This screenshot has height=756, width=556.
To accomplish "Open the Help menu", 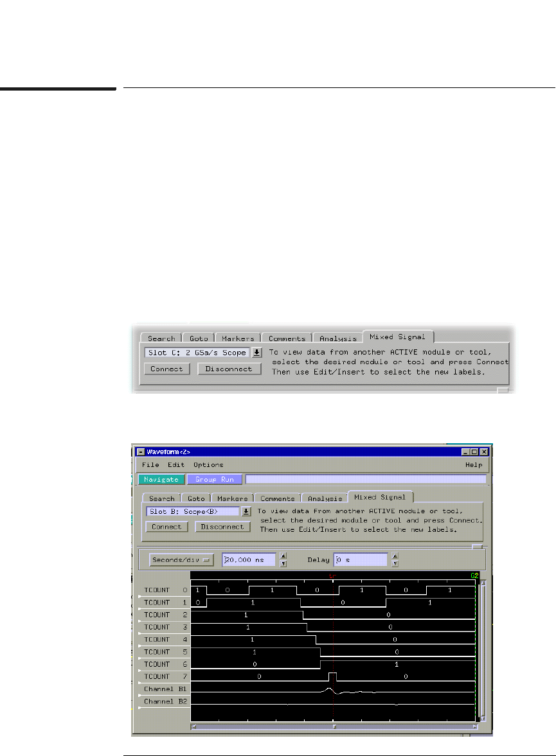I will [474, 465].
